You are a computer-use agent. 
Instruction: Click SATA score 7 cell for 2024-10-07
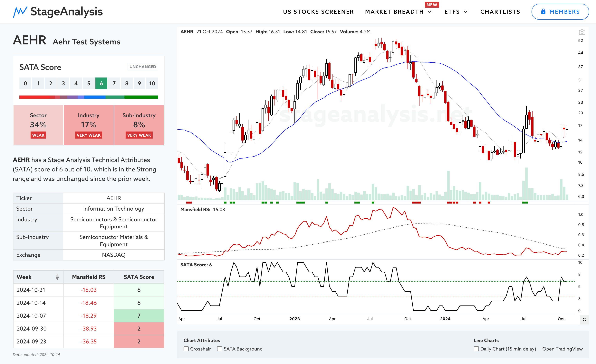(x=139, y=316)
